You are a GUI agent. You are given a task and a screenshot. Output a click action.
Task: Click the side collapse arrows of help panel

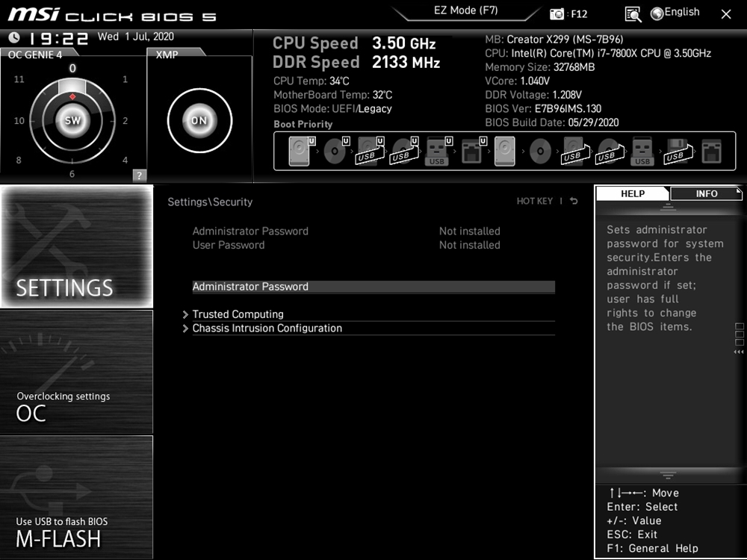coord(739,352)
